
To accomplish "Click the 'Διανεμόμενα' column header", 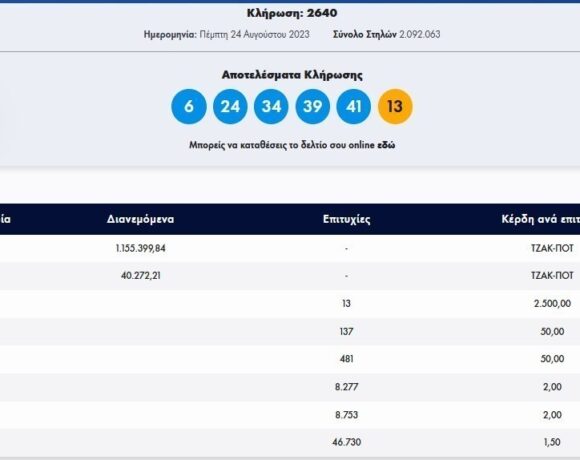I will [x=140, y=219].
